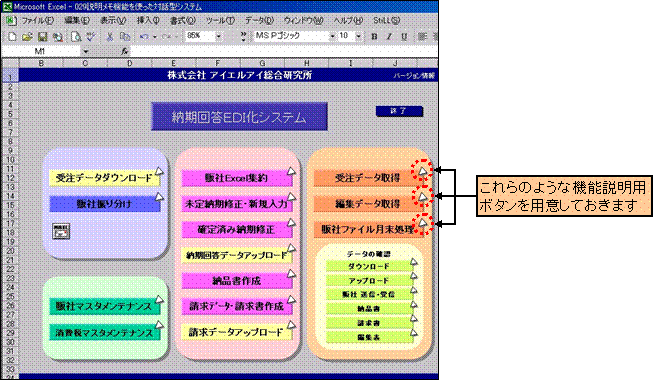Click the small form icon under 販社振り分け

pyautogui.click(x=61, y=231)
